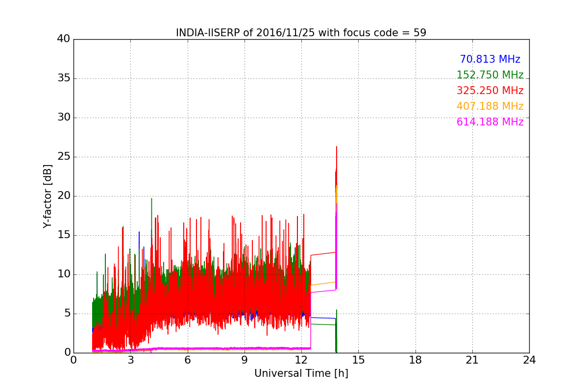Image resolution: width=588 pixels, height=392 pixels.
Task: Click the x-axis tick label 3
Action: pos(130,360)
